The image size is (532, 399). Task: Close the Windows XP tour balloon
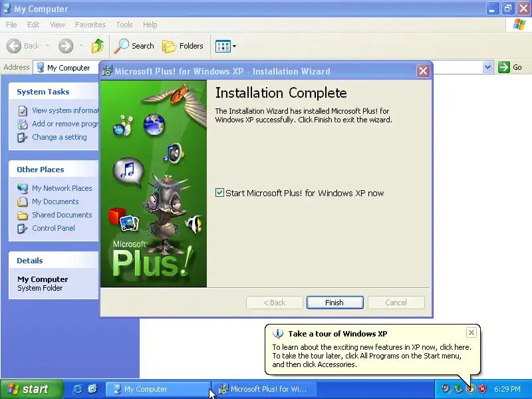471,332
